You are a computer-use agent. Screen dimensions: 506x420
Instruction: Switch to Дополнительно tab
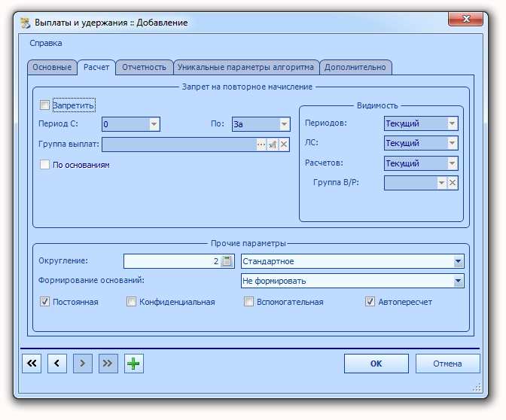coord(355,67)
